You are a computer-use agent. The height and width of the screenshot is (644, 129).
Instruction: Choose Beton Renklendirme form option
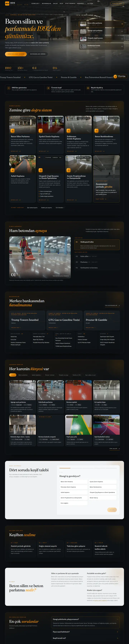click(x=103, y=487)
